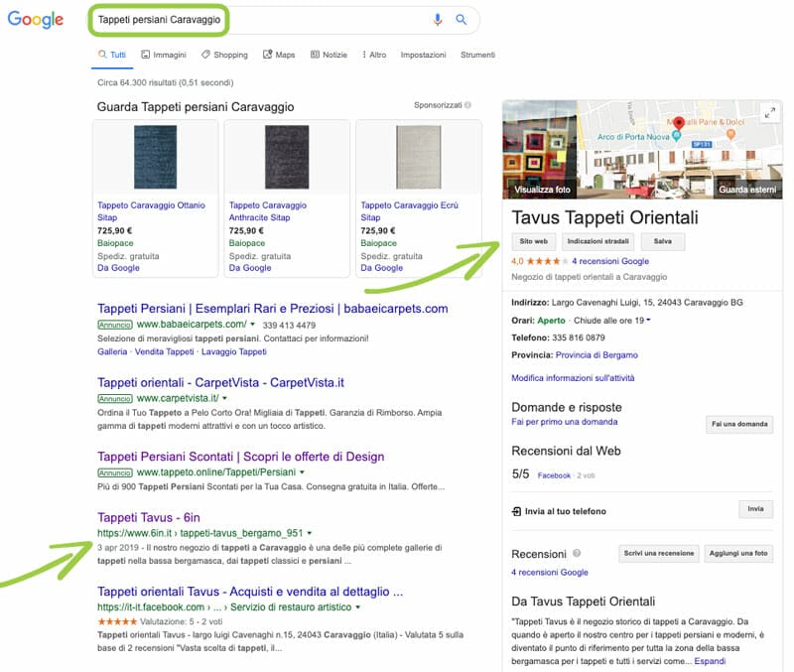Viewport: 794px width, 672px height.
Task: Open the Vendita Tappeti sitelink
Action: click(164, 351)
